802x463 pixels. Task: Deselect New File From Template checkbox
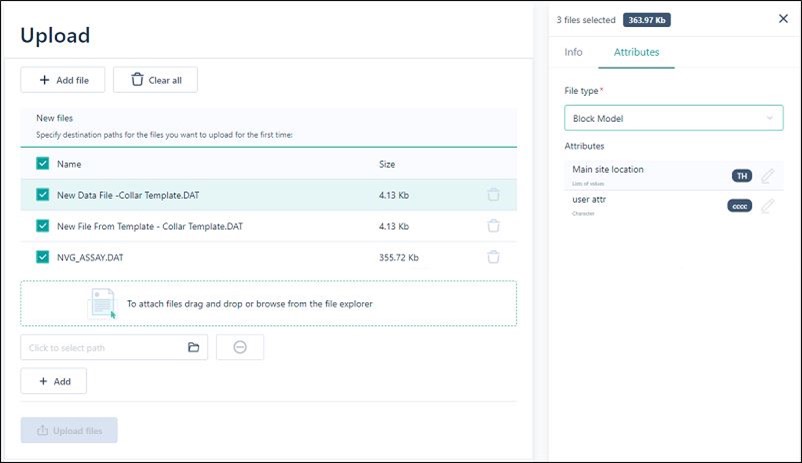(42, 226)
